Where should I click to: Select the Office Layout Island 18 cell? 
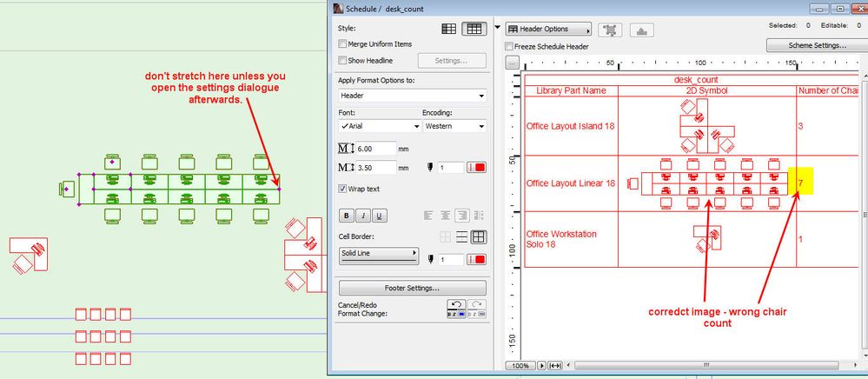[572, 126]
